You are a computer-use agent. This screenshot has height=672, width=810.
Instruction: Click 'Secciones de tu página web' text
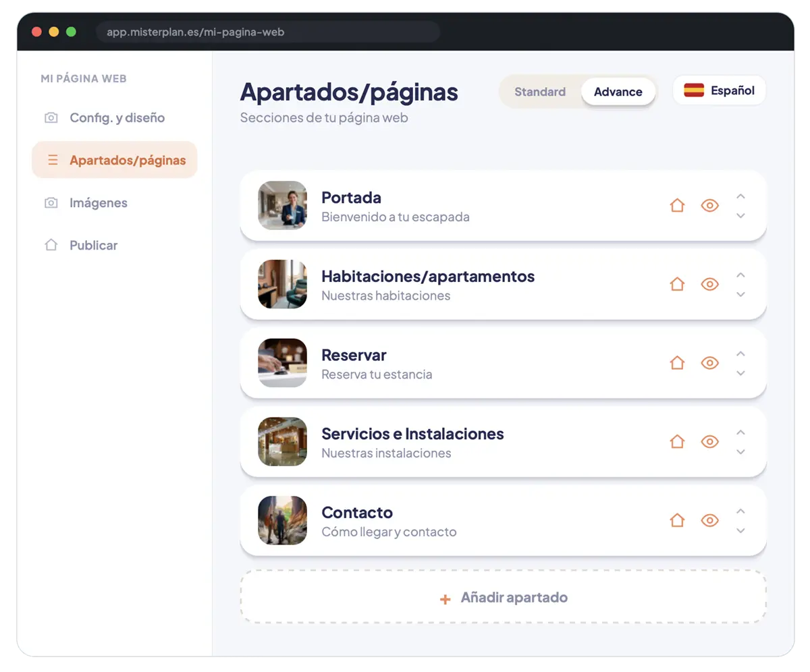coord(324,118)
